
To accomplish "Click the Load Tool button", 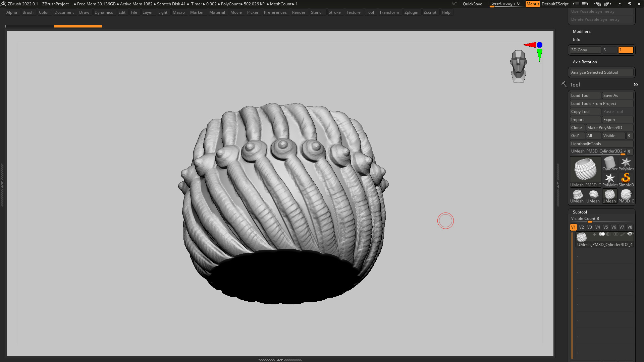I will [585, 96].
